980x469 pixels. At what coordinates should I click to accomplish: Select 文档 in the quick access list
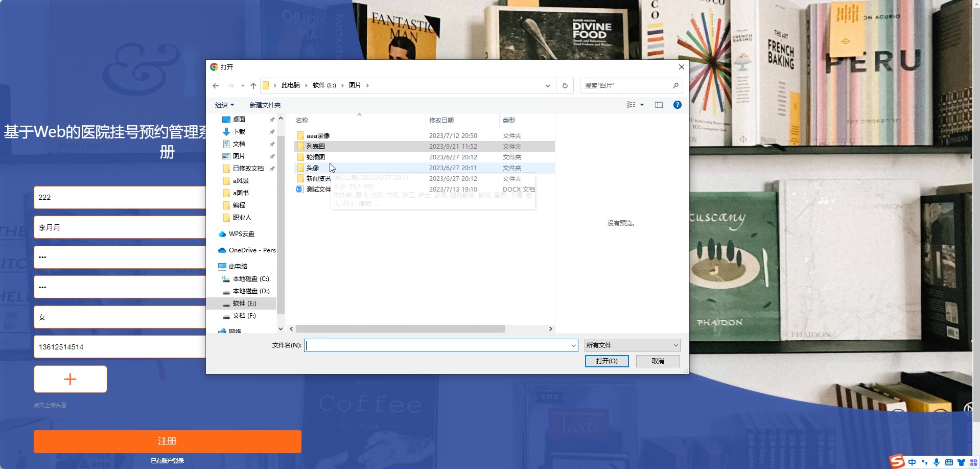(x=239, y=144)
